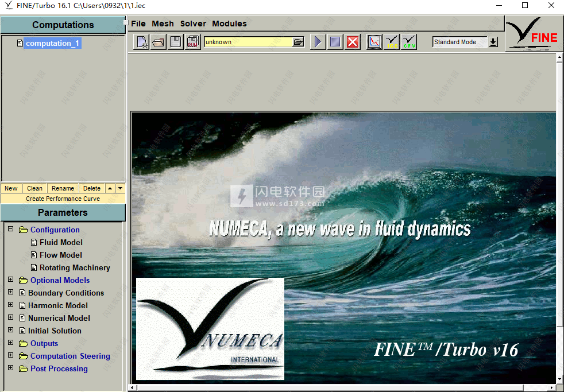Click the save RUN files icon
Viewport: 564px width, 392px height.
click(193, 42)
